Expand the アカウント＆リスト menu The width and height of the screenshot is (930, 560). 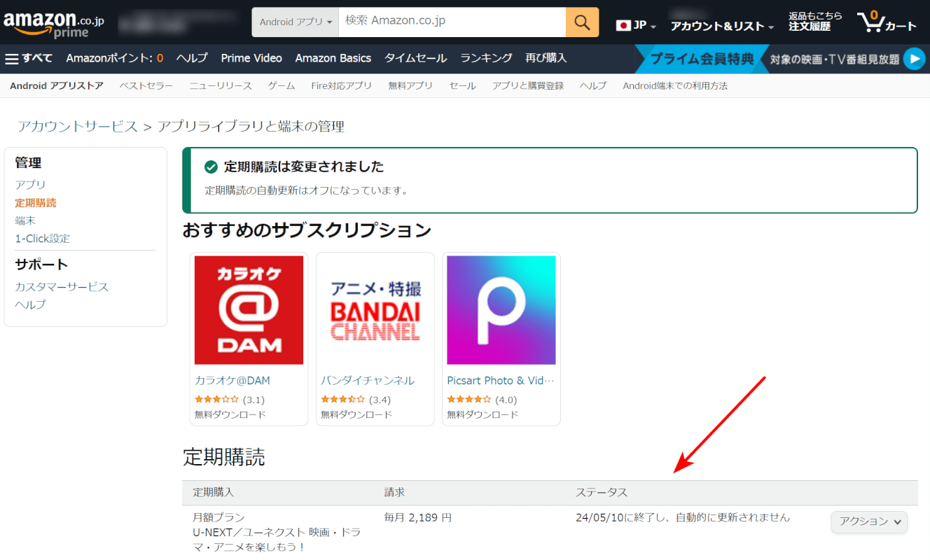point(722,26)
